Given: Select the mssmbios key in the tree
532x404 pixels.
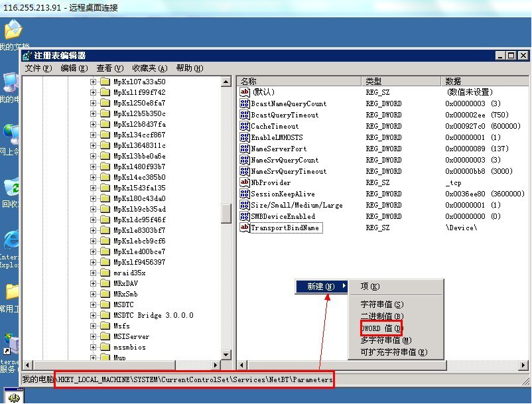Looking at the screenshot, I should (129, 347).
